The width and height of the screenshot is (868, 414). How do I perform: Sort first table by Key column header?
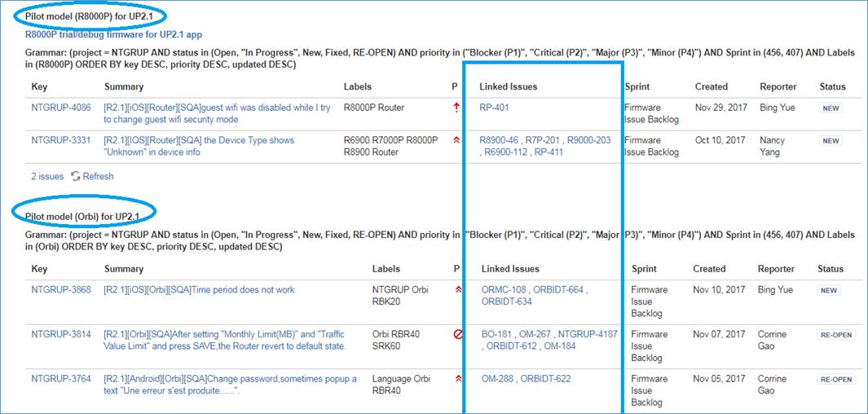(39, 86)
